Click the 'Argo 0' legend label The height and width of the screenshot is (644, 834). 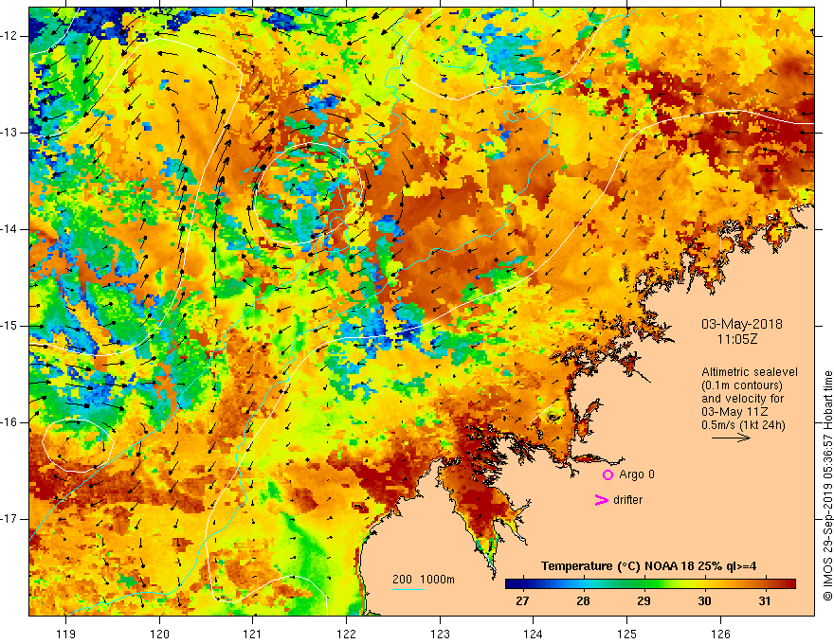point(637,474)
